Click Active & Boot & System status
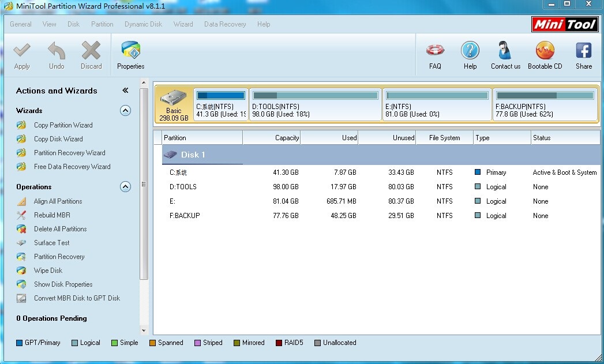Viewport: 604px width, 364px height. tap(565, 172)
